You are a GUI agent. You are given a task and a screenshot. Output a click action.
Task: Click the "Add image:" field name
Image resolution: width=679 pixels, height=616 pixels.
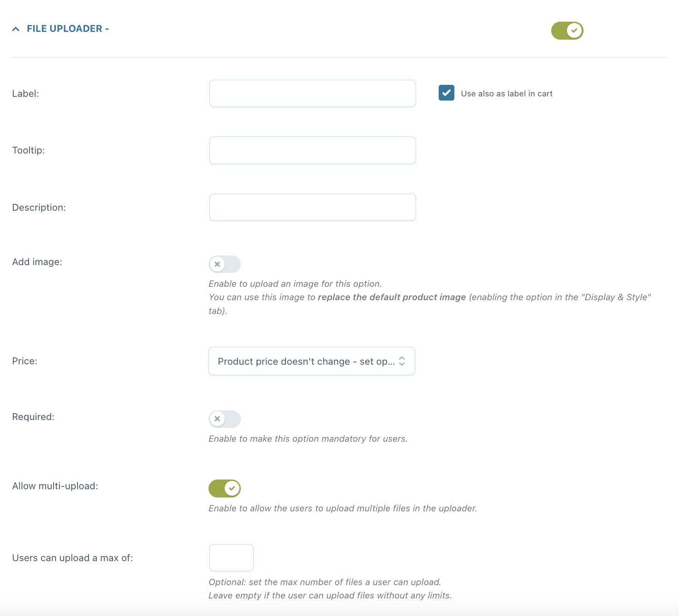point(37,262)
